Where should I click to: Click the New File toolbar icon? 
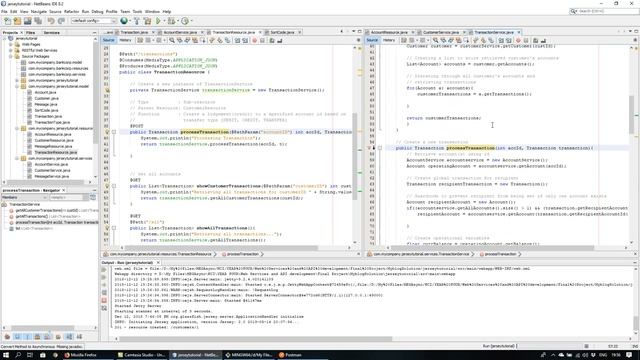[7, 21]
